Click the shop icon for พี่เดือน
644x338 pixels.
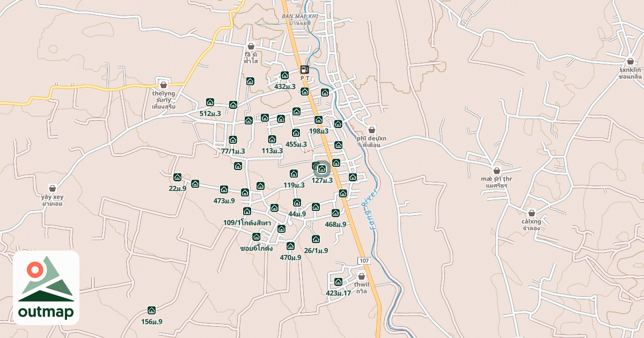(371, 130)
